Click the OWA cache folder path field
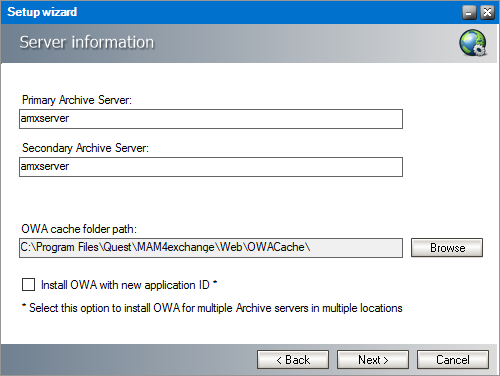This screenshot has width=500, height=376. click(211, 248)
